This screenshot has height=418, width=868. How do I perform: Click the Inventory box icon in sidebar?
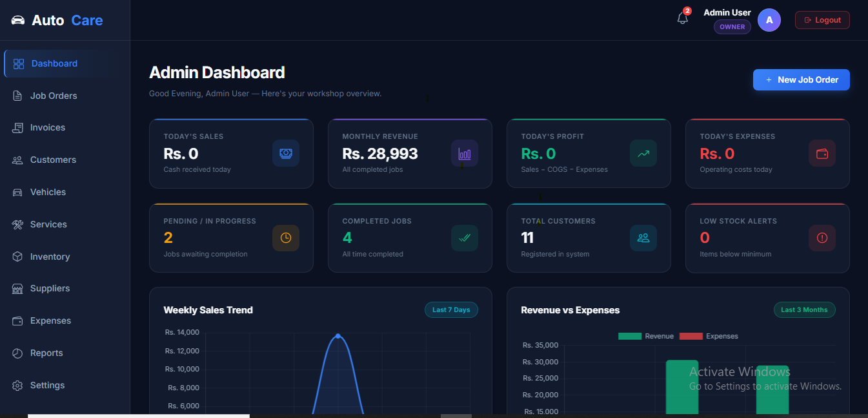coord(18,256)
